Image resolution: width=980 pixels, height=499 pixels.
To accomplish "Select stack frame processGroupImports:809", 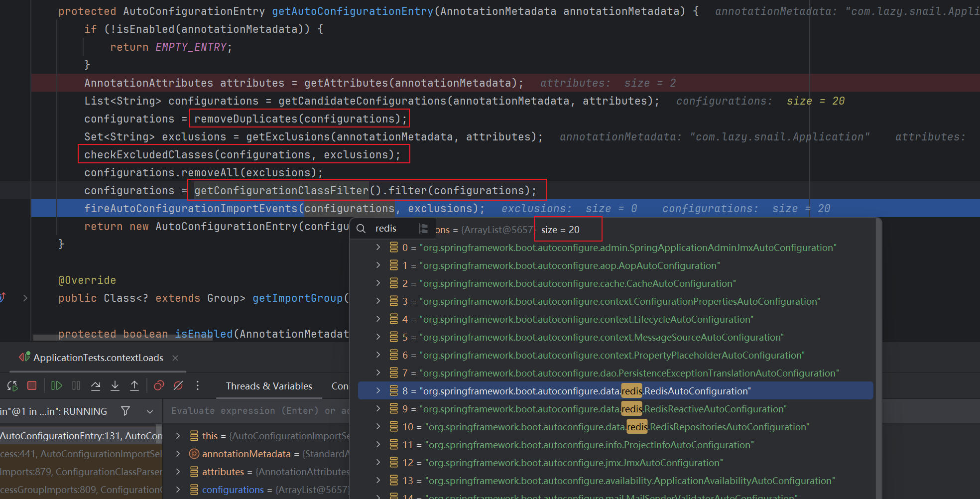I will (81, 490).
